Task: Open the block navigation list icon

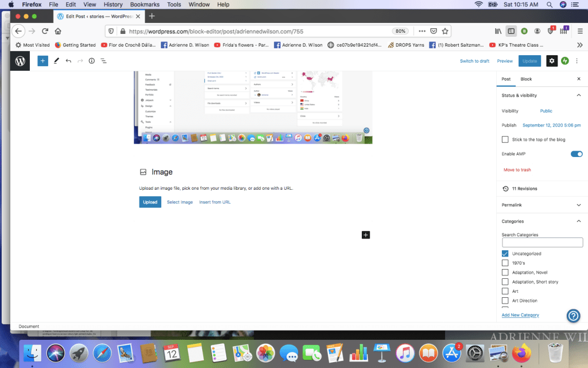Action: click(104, 60)
